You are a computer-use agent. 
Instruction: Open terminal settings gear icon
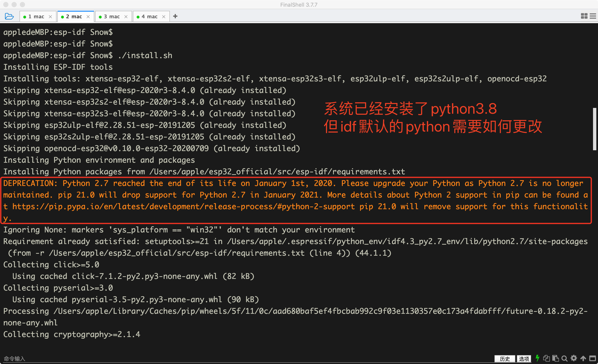(574, 358)
